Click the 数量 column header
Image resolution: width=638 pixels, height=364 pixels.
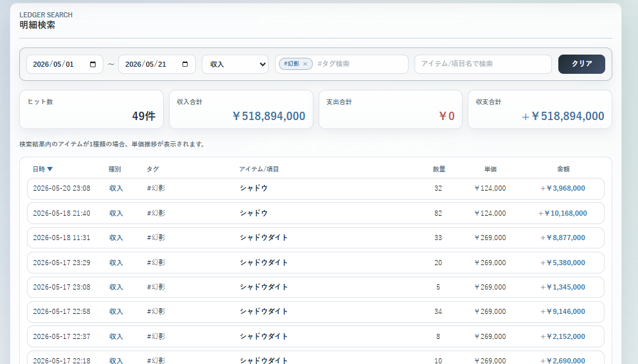(439, 169)
